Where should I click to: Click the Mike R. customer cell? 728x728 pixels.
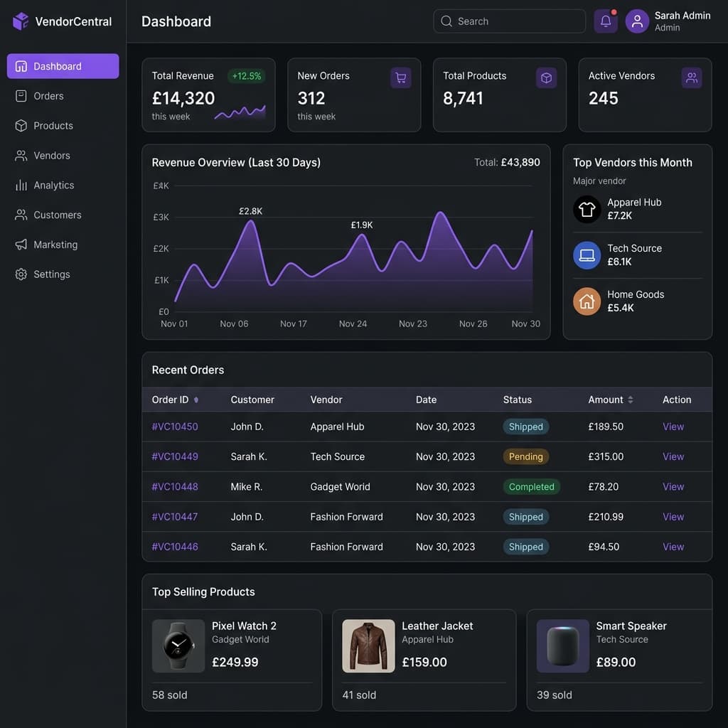[247, 487]
